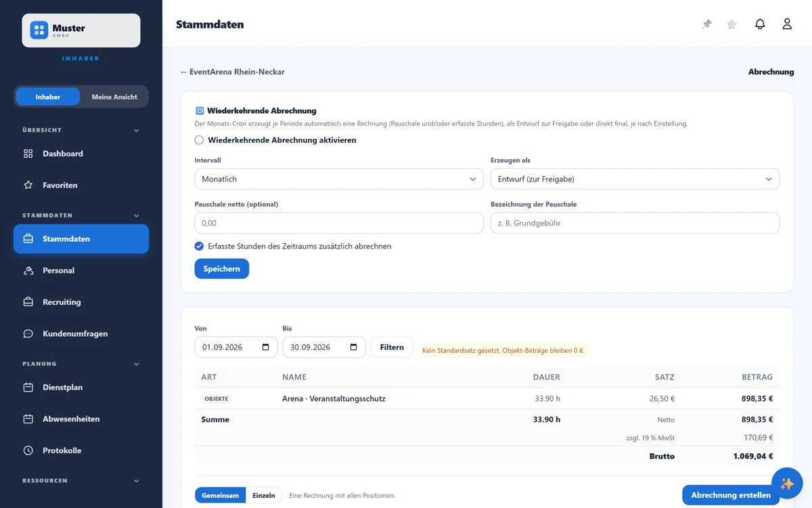Click the sparkle assistant floating button
812x508 pixels.
coord(787,484)
